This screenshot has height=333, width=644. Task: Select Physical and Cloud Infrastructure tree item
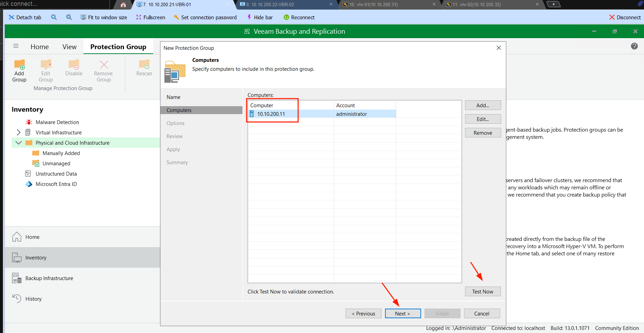click(x=72, y=143)
